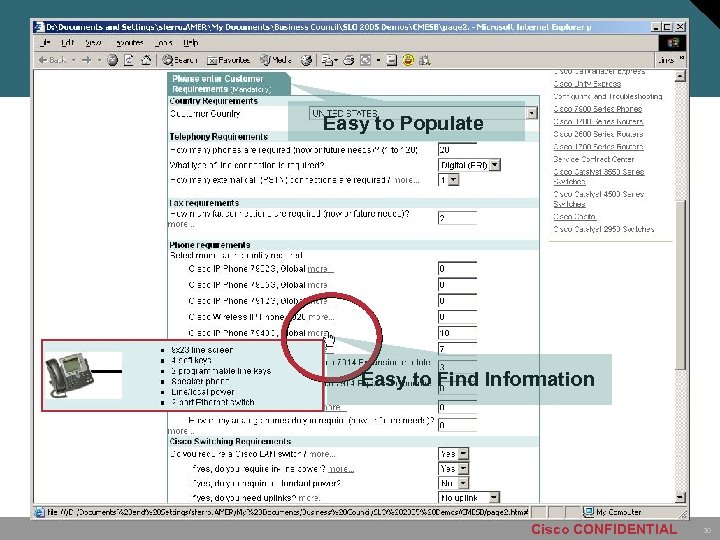This screenshot has width=720, height=540.
Task: Open the File menu
Action: [45, 43]
